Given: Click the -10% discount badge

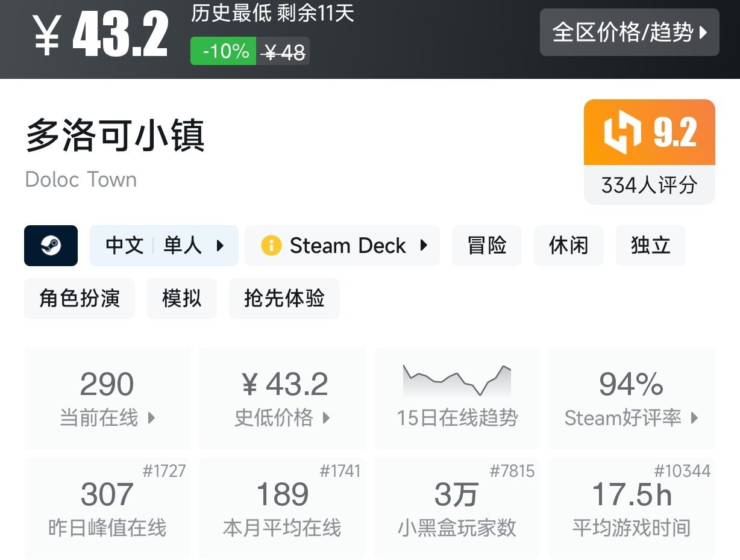Looking at the screenshot, I should pyautogui.click(x=223, y=51).
